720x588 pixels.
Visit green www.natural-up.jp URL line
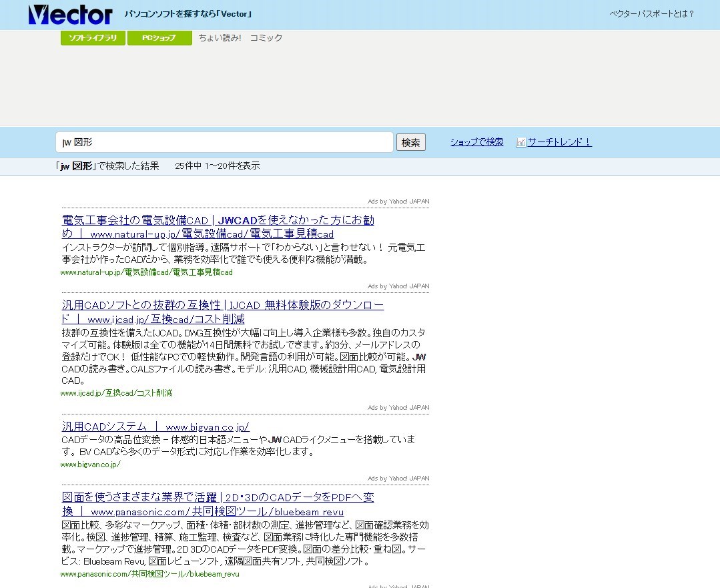[x=147, y=272]
